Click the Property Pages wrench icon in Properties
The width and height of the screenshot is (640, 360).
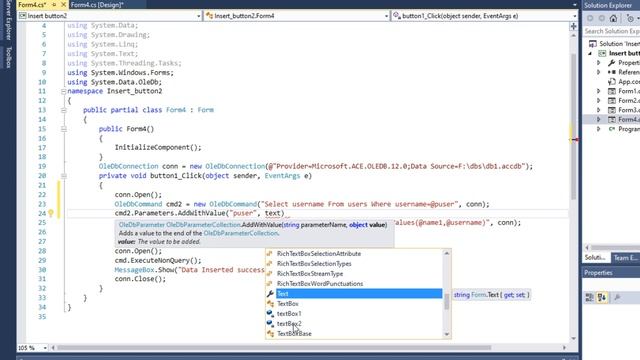tap(617, 298)
